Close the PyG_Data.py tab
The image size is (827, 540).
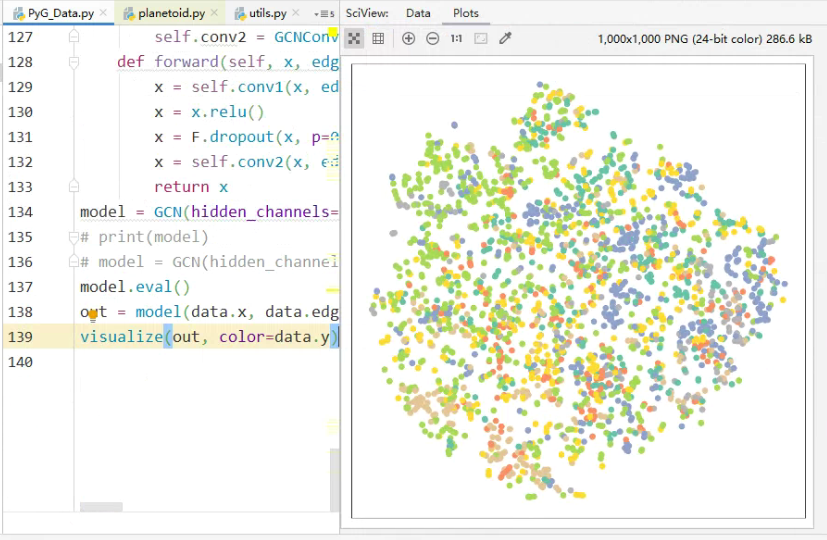103,13
